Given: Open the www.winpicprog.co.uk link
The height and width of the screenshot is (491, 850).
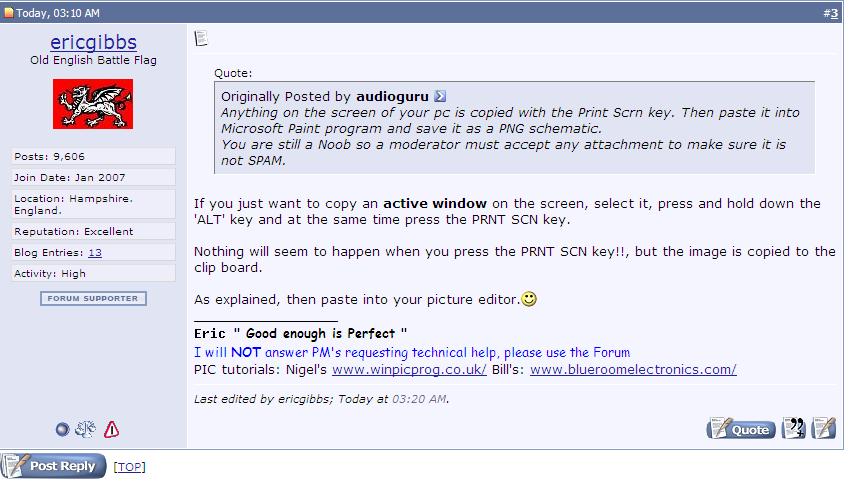Looking at the screenshot, I should [409, 370].
